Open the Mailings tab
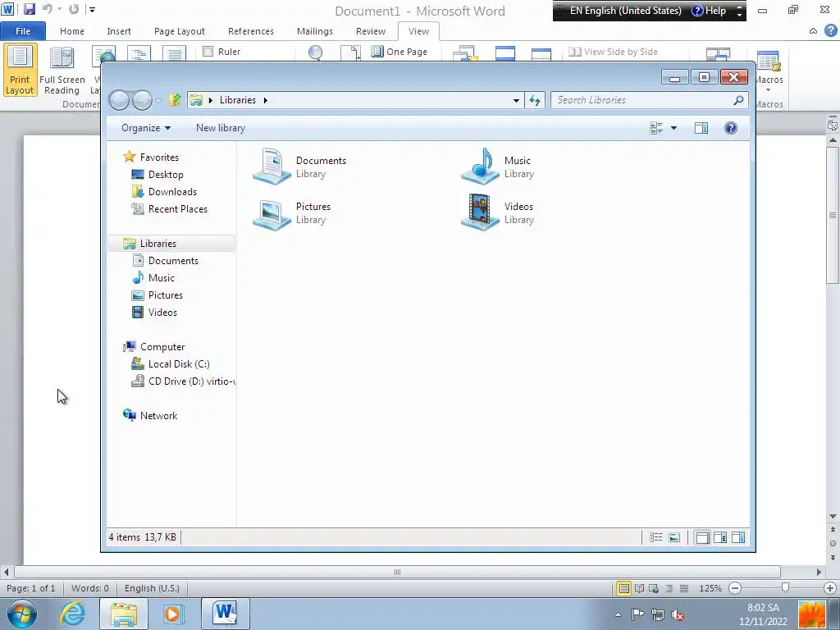840x630 pixels. [315, 31]
